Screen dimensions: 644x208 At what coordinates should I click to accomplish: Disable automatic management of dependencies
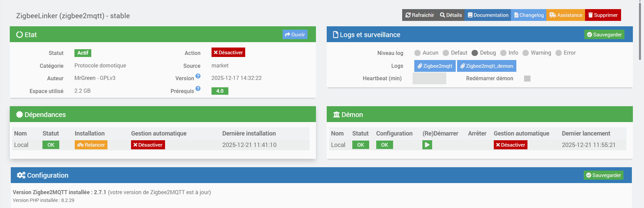(x=148, y=145)
